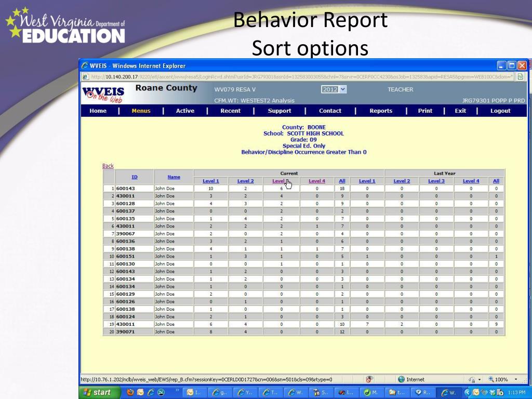
Task: Open the Reports navigation item
Action: click(381, 111)
